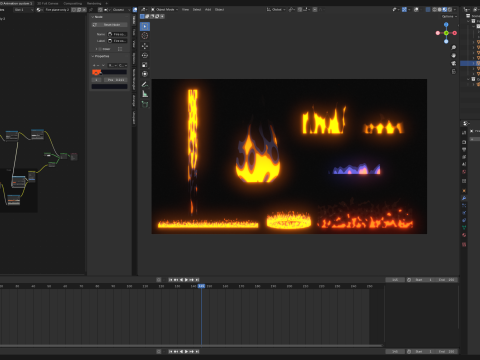Open the Global transform orientation dropdown
Screen dimensions: 480x360
tap(276, 10)
